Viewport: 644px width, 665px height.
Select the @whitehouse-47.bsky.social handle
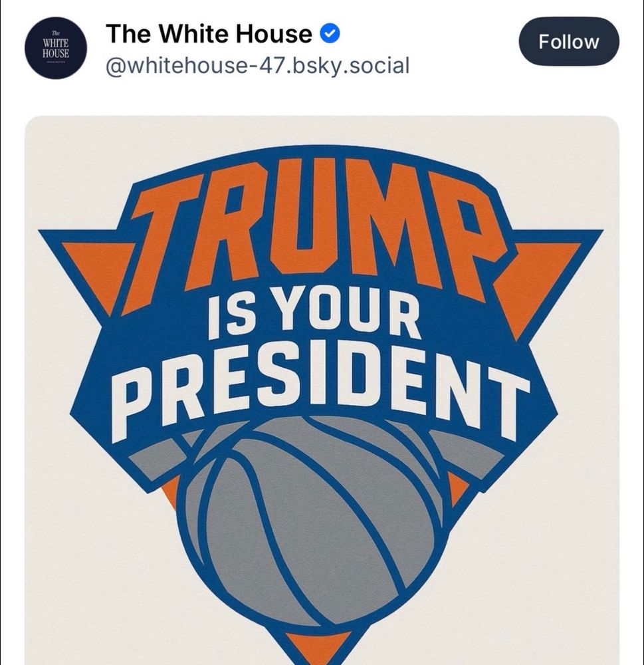point(257,66)
